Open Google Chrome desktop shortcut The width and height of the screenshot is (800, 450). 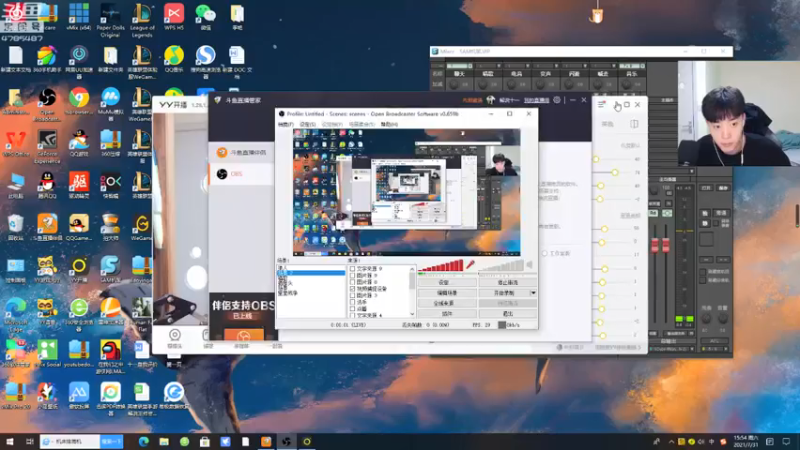(x=79, y=102)
